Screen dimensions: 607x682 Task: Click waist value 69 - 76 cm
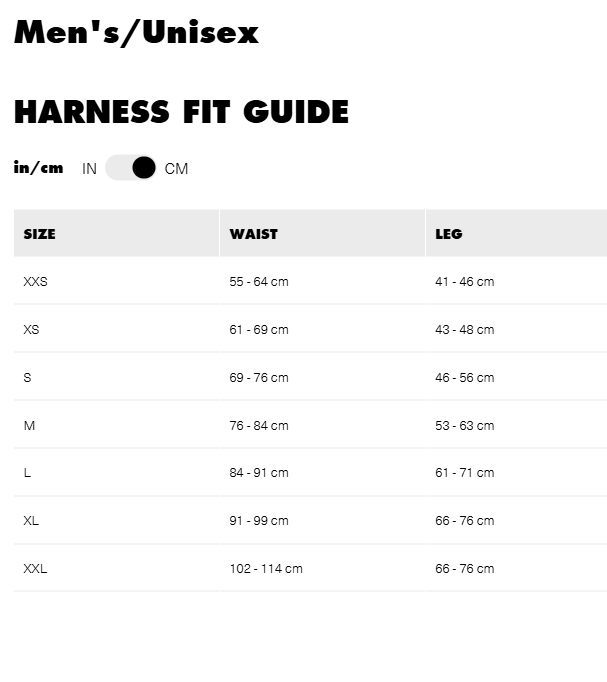click(259, 378)
